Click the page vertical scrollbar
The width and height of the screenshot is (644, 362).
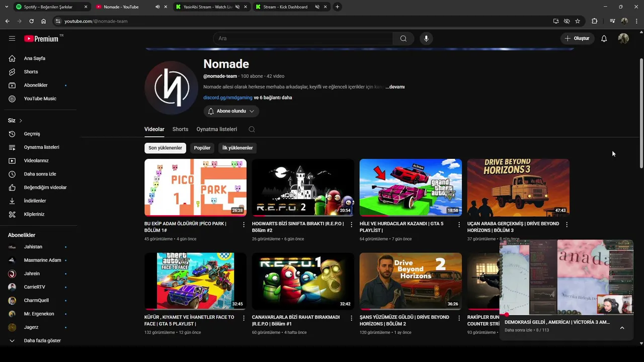(641, 113)
